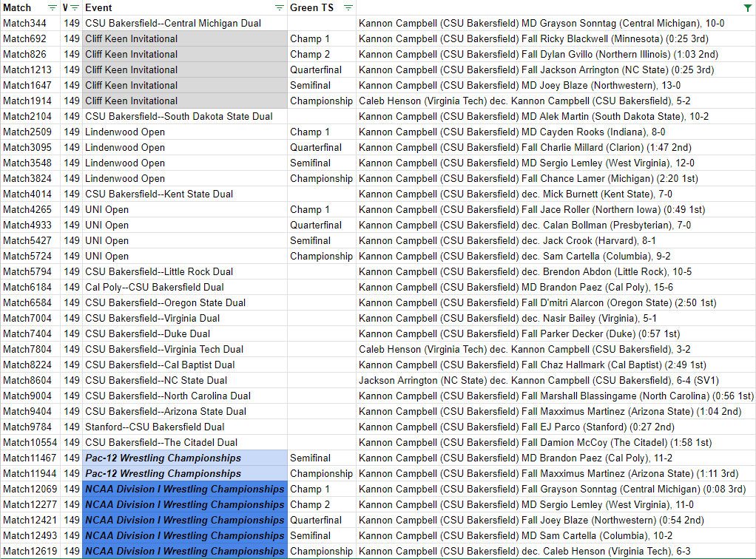The image size is (756, 559).
Task: Click NCAA Division I cell in Match12493 row
Action: click(185, 535)
